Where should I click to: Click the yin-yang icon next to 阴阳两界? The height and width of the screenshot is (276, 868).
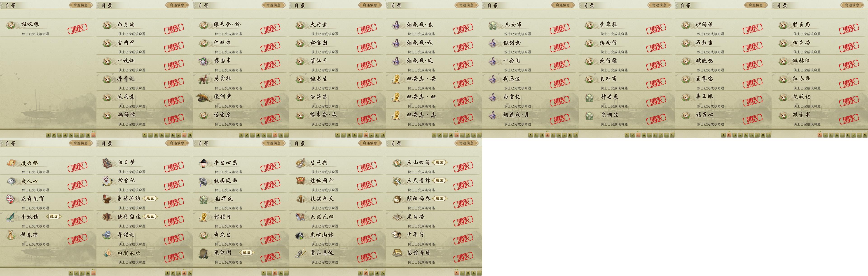pyautogui.click(x=397, y=199)
